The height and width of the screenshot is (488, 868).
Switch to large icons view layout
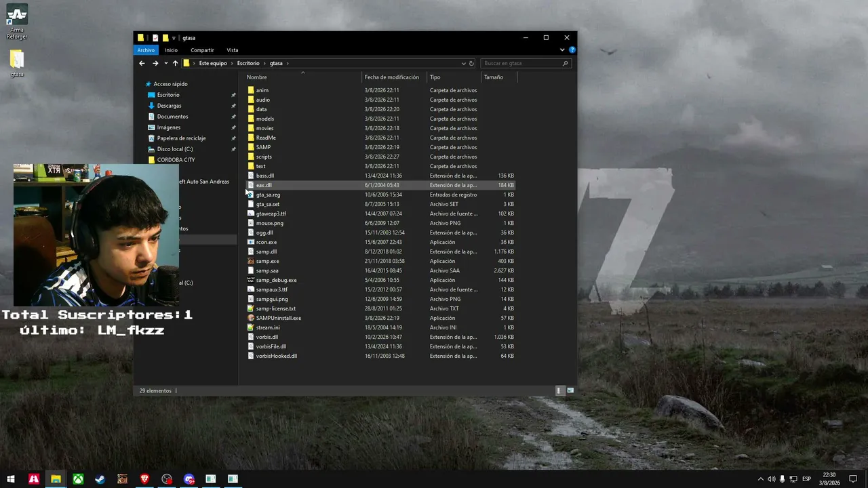[x=570, y=390]
